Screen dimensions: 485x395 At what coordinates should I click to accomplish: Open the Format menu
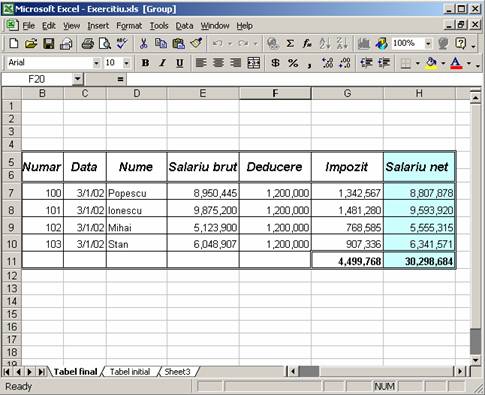[129, 26]
